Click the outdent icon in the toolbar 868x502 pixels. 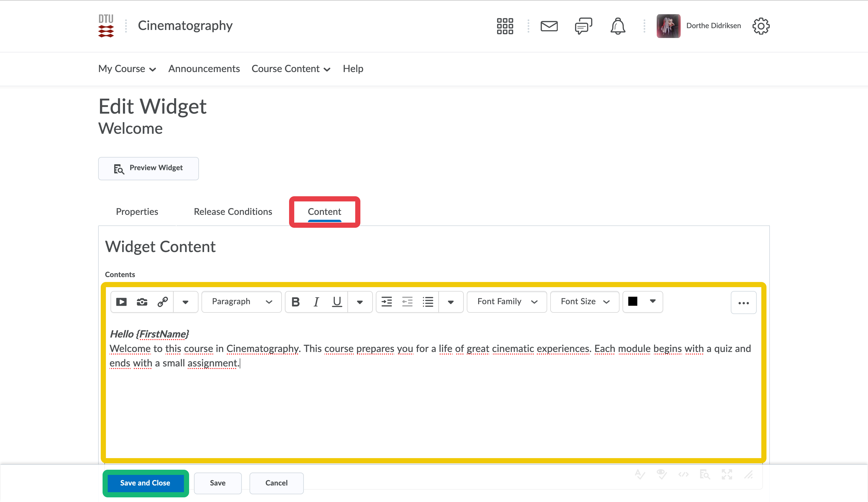tap(407, 302)
